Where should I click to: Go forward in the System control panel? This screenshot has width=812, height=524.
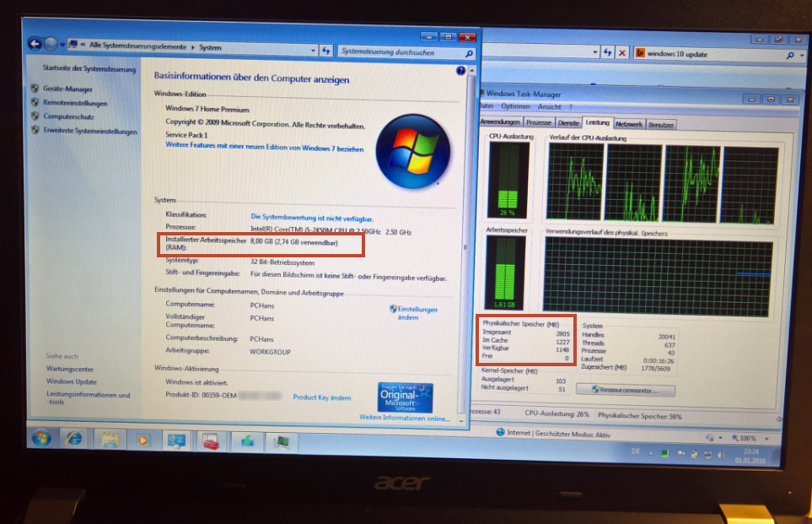[x=51, y=45]
